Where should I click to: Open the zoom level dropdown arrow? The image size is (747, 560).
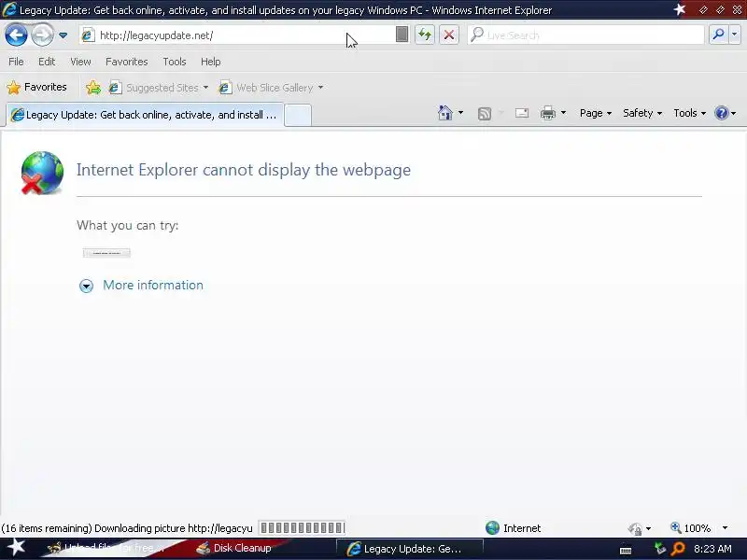point(725,527)
